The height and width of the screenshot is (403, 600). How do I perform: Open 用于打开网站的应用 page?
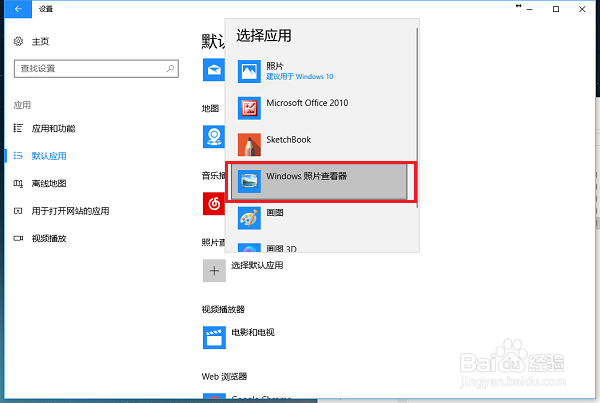70,211
